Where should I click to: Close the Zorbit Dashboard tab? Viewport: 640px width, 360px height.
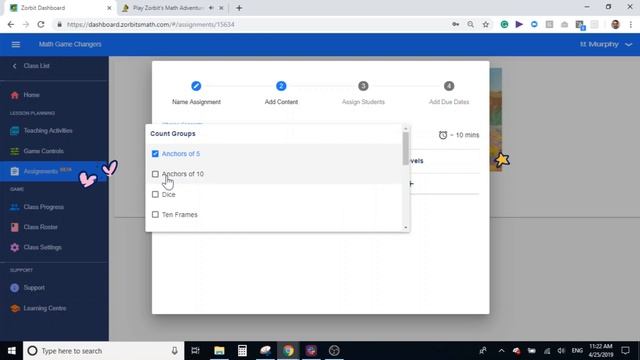point(109,8)
